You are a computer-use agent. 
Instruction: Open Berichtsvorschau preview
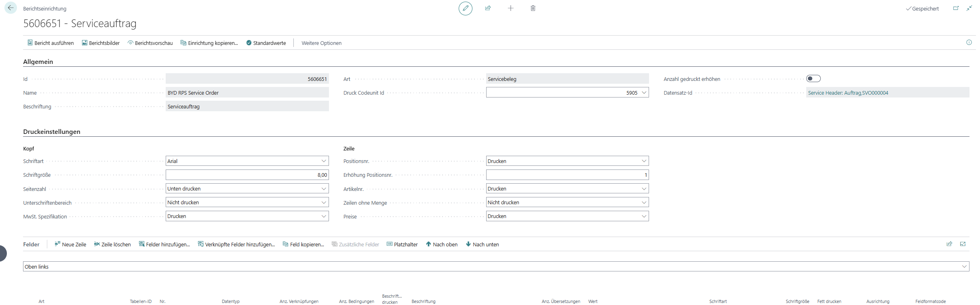click(x=150, y=43)
